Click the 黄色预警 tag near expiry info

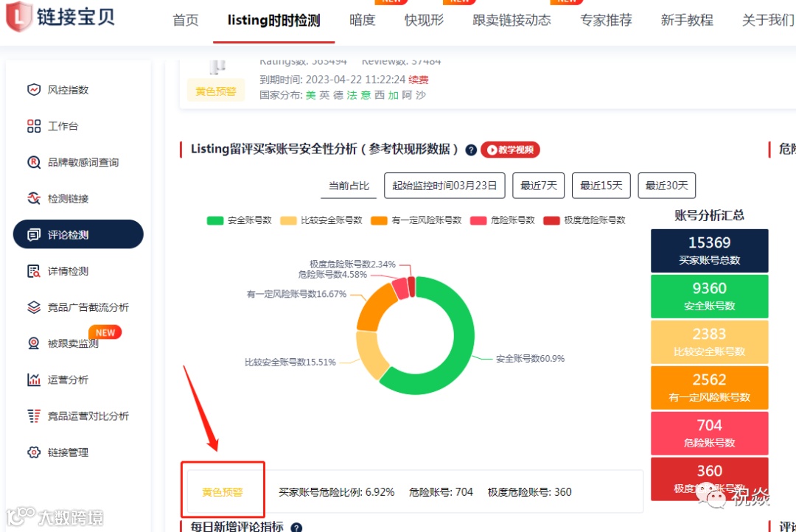coord(216,91)
